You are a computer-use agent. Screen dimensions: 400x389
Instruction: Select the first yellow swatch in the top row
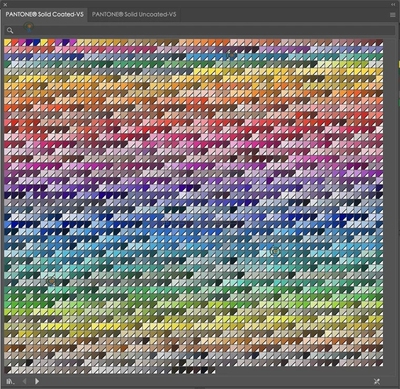[x=8, y=42]
